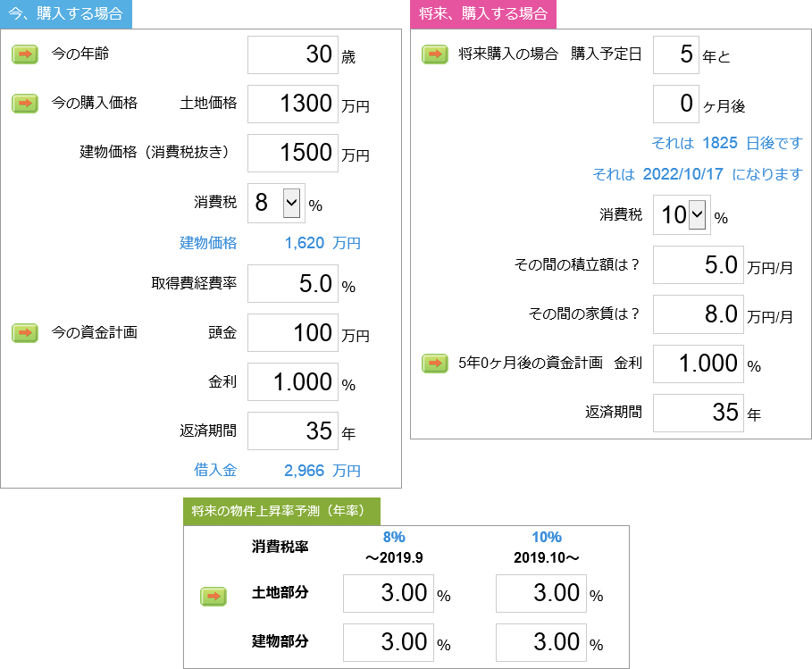Click the 建物部分 rate field under 2019.10～
The width and height of the screenshot is (812, 669).
pos(540,642)
